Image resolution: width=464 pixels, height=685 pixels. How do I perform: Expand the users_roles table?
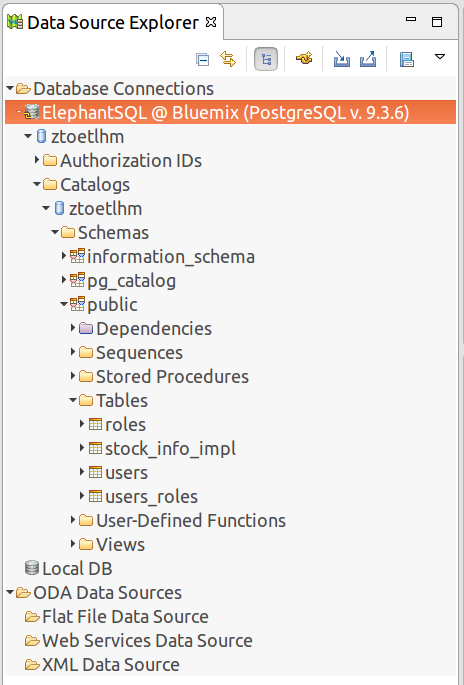(82, 496)
